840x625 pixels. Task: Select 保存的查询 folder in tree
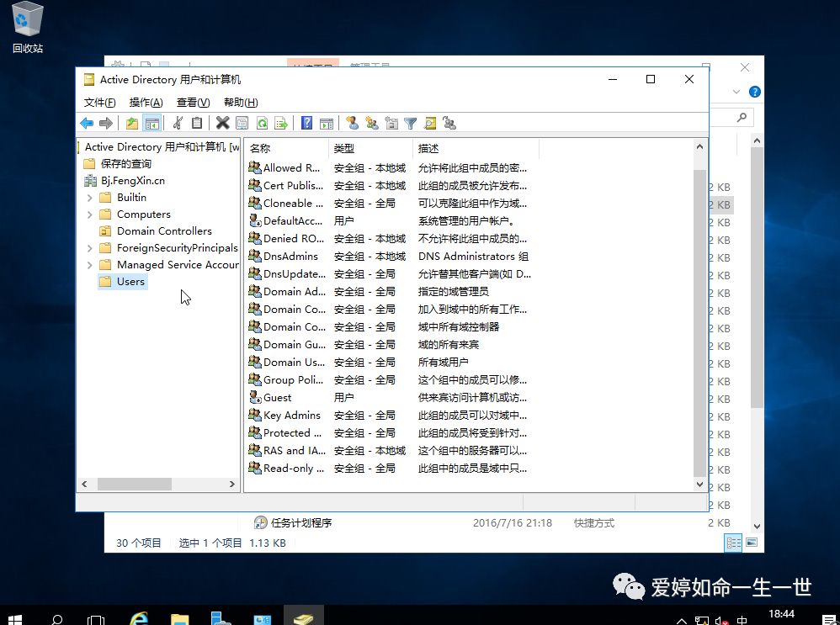tap(125, 164)
